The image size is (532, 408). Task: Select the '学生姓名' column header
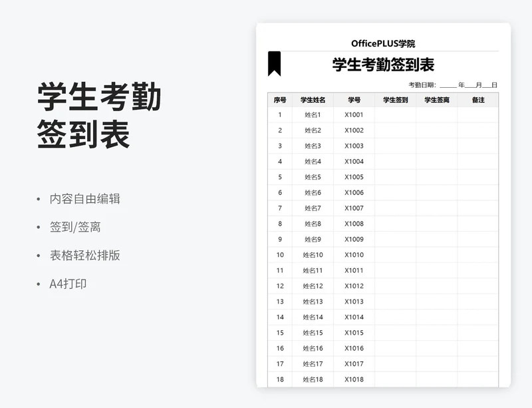(x=313, y=100)
